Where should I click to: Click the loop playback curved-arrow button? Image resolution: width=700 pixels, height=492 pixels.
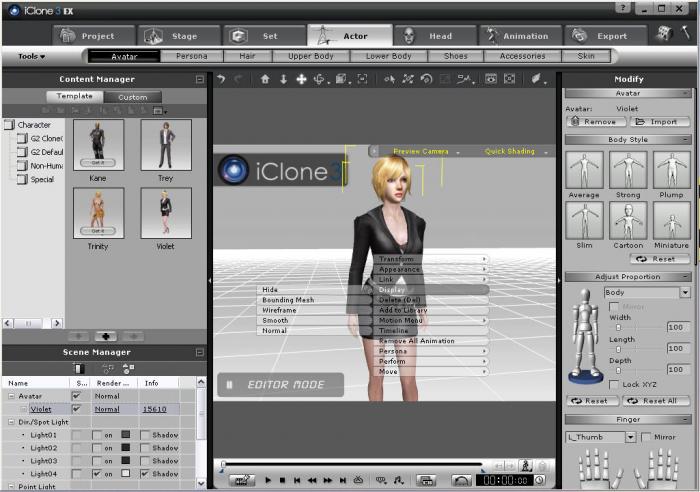click(461, 480)
